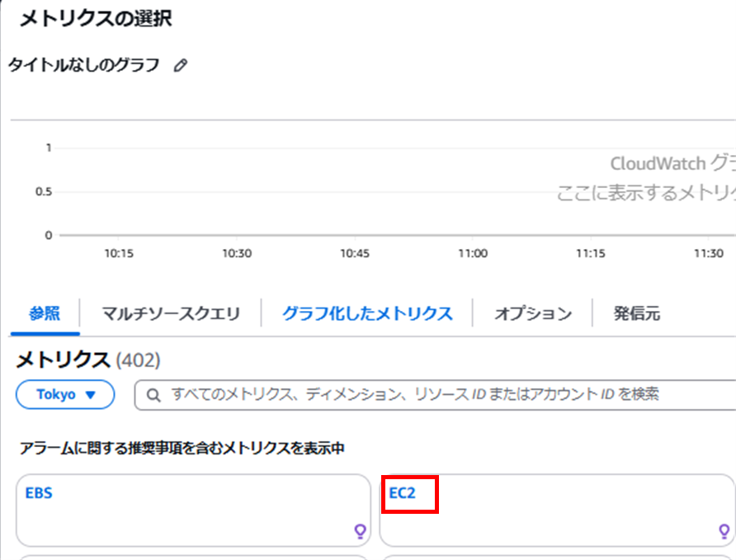Click the タイトルなしのグラフ title text

[84, 64]
